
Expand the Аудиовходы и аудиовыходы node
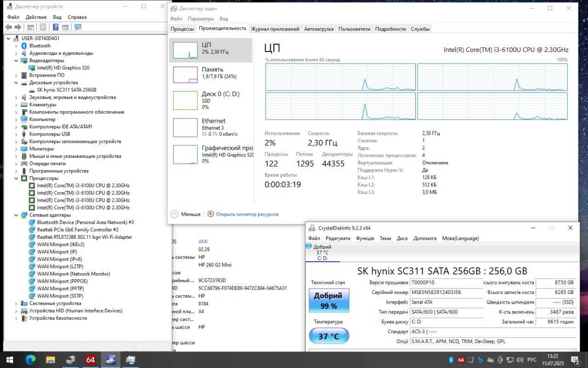click(17, 53)
